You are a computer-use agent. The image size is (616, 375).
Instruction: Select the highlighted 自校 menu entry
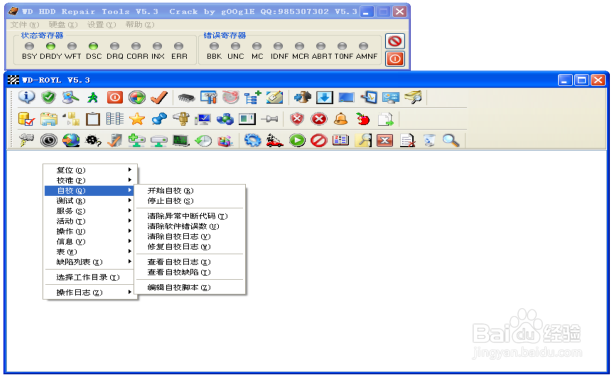coord(90,190)
